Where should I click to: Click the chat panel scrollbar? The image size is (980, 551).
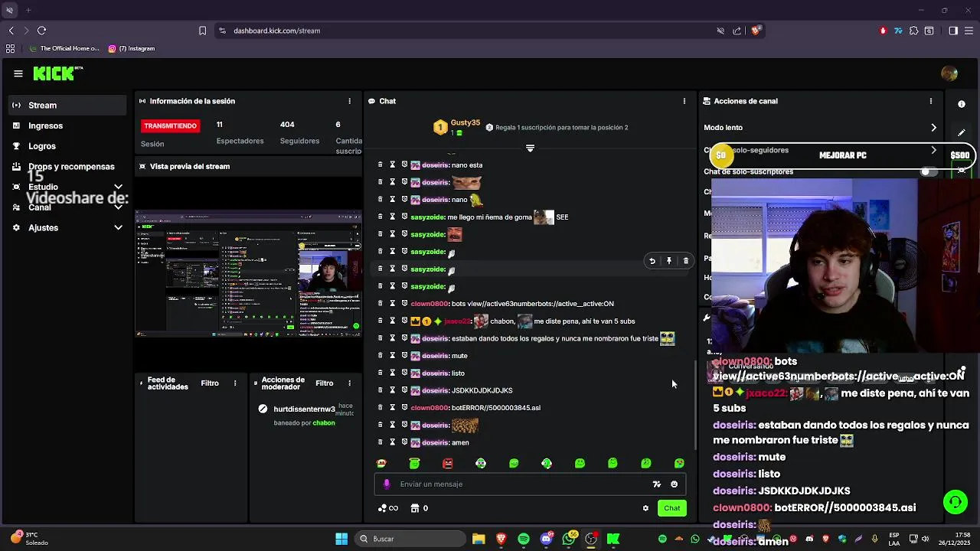point(695,404)
